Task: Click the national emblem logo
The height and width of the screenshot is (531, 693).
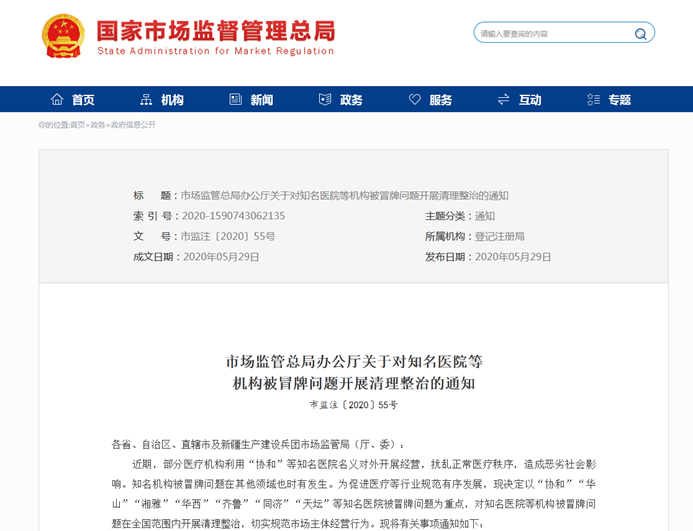Action: coord(63,36)
